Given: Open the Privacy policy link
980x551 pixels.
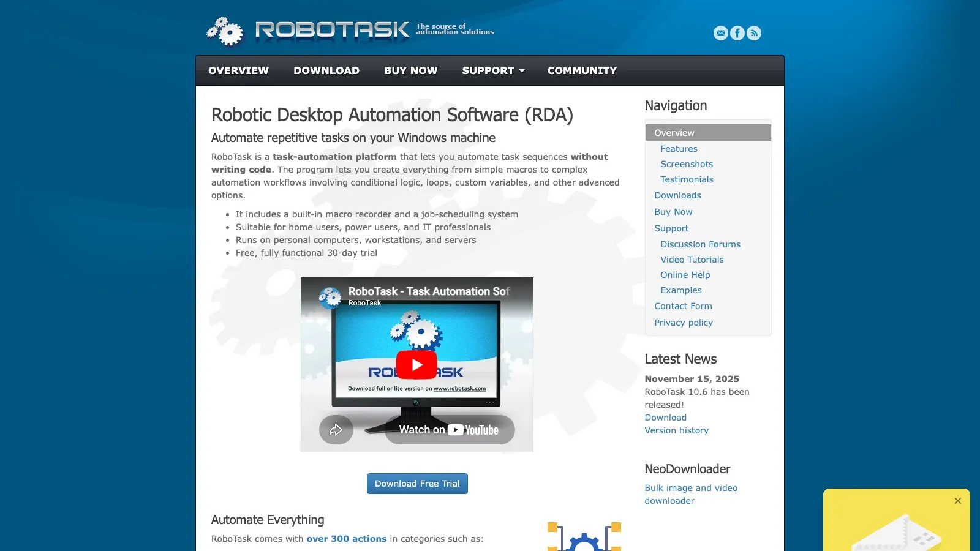Looking at the screenshot, I should [x=684, y=323].
